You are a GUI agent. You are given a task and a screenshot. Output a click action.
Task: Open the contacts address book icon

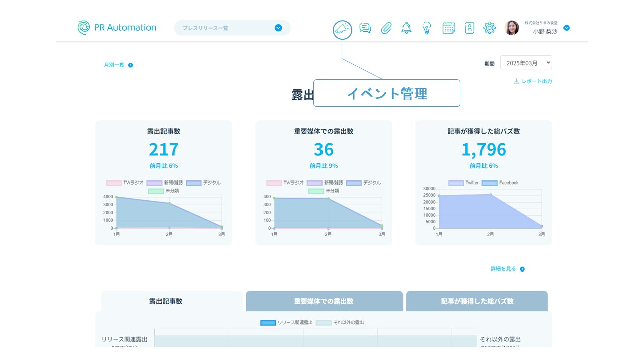(469, 28)
